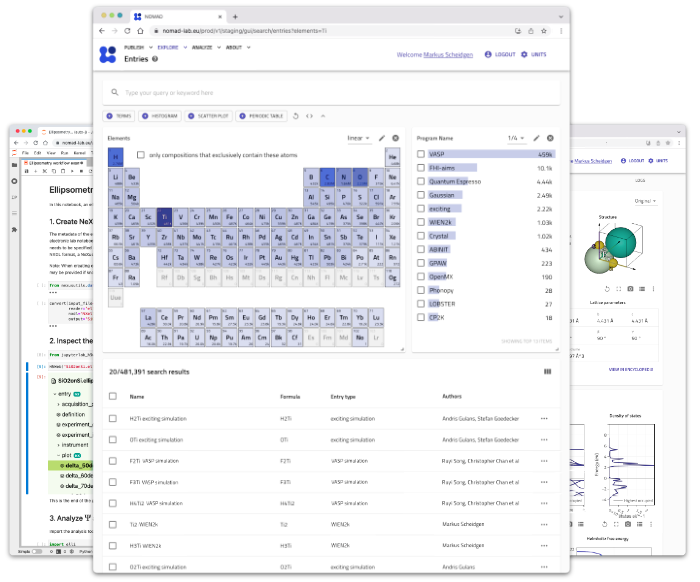Image resolution: width=700 pixels, height=582 pixels.
Task: Collapse the dashboard with the up chevron
Action: (x=323, y=116)
